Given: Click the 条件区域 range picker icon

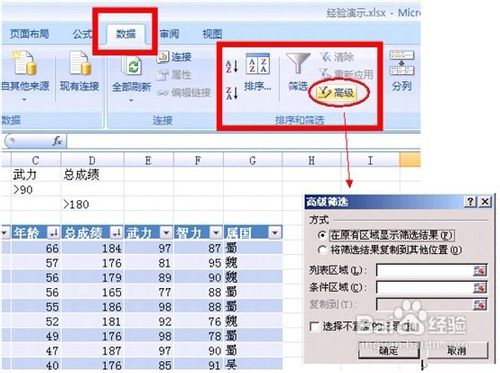Looking at the screenshot, I should (480, 288).
